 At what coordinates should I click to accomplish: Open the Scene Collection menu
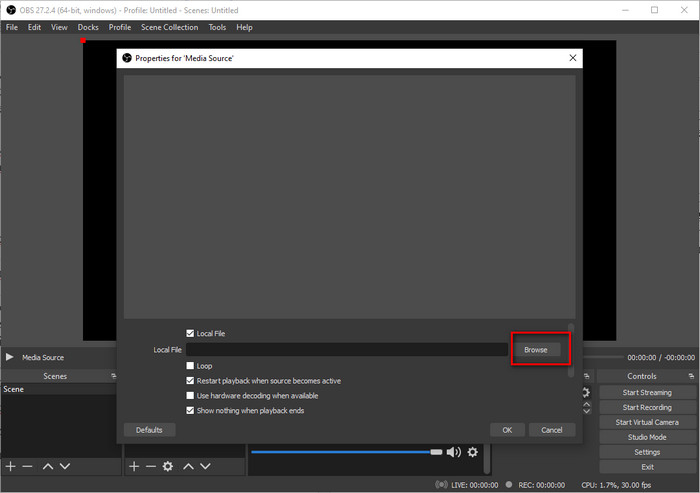coord(170,27)
